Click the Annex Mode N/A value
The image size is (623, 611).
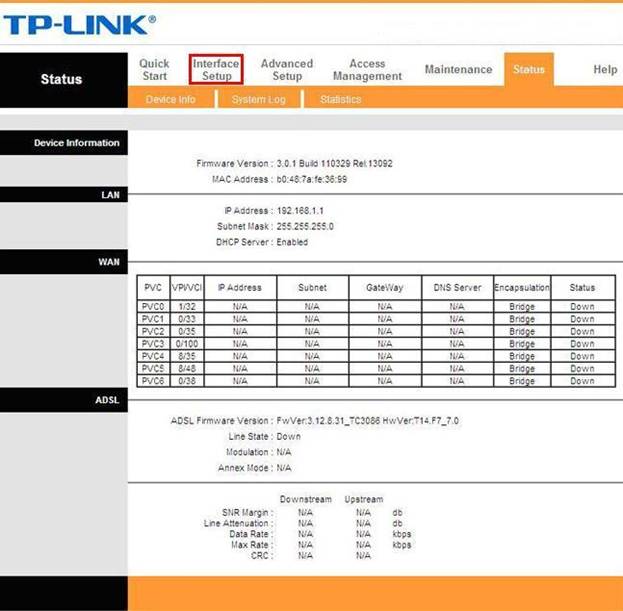pos(284,468)
